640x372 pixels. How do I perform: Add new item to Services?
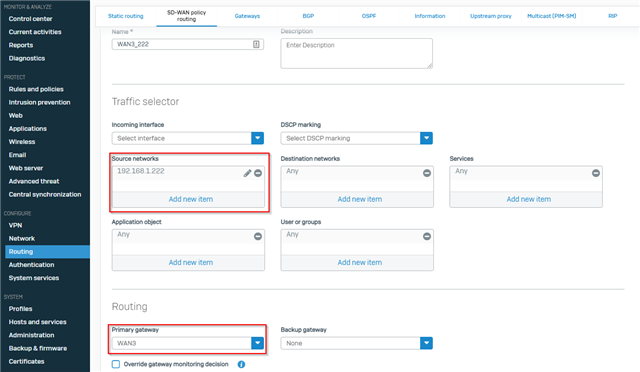click(529, 199)
